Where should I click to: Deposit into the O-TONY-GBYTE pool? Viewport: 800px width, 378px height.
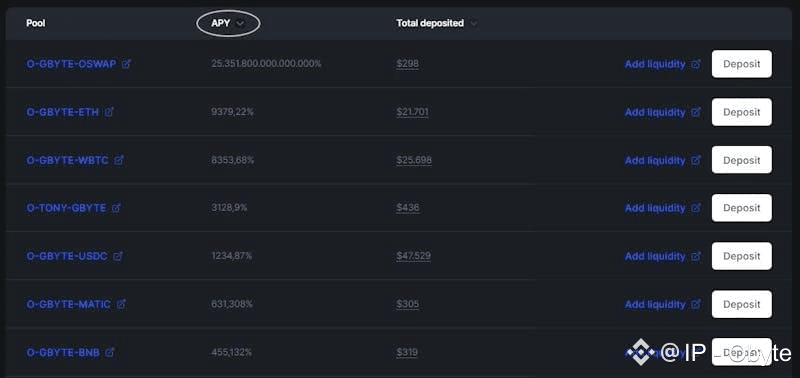[x=741, y=208]
